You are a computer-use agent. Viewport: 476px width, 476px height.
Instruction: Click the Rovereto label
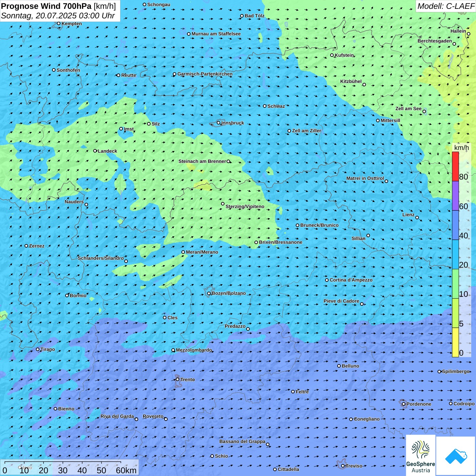[153, 416]
